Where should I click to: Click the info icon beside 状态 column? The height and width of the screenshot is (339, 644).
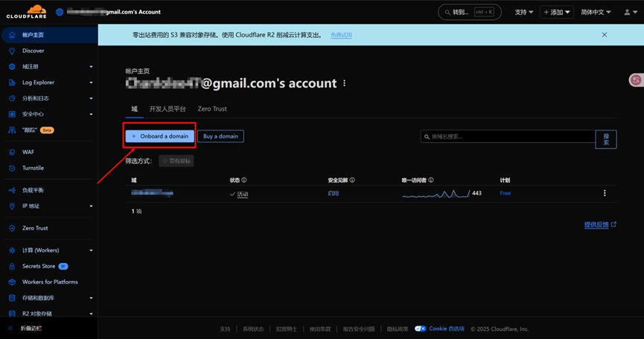pos(244,180)
